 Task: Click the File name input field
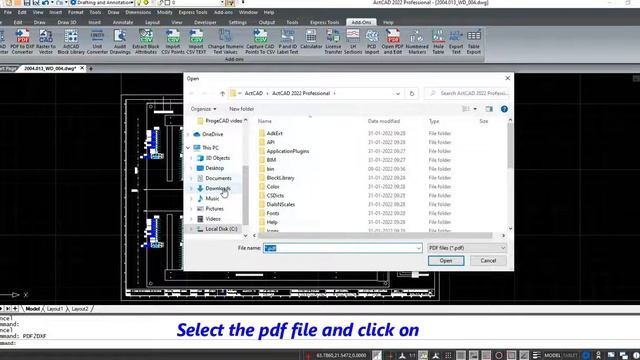(x=342, y=248)
